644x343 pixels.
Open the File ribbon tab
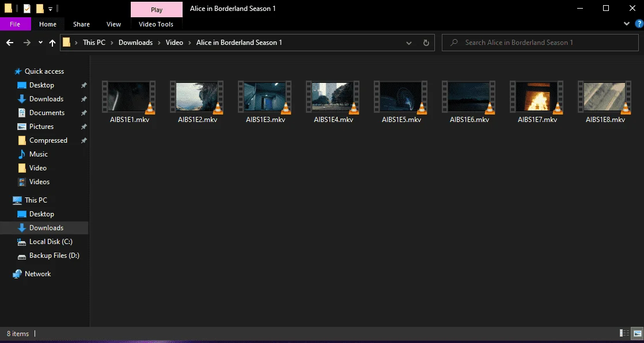pyautogui.click(x=15, y=24)
